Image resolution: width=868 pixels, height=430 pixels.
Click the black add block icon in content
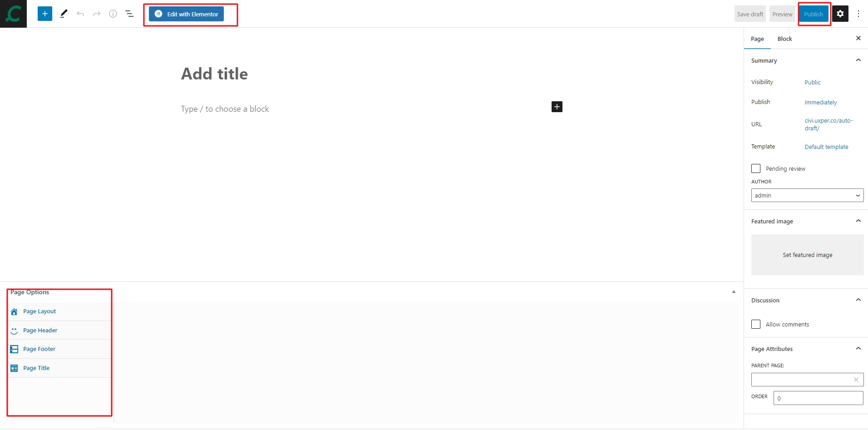pyautogui.click(x=557, y=107)
